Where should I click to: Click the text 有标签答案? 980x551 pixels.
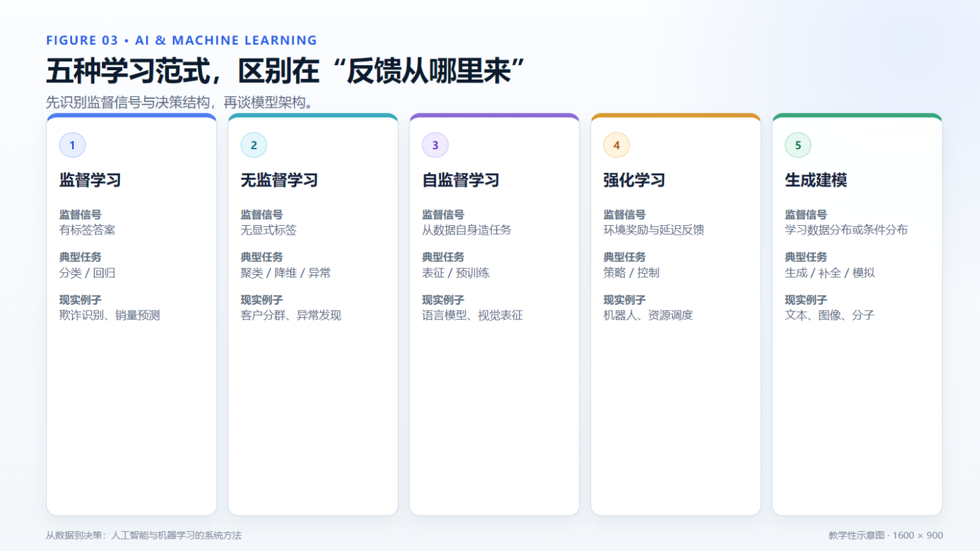click(x=87, y=230)
